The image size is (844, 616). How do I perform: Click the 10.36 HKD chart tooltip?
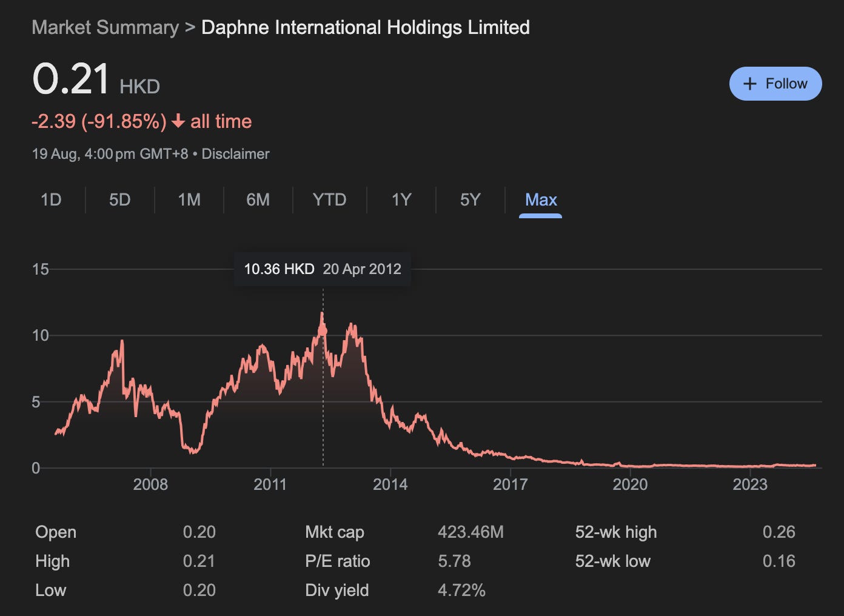coord(323,269)
